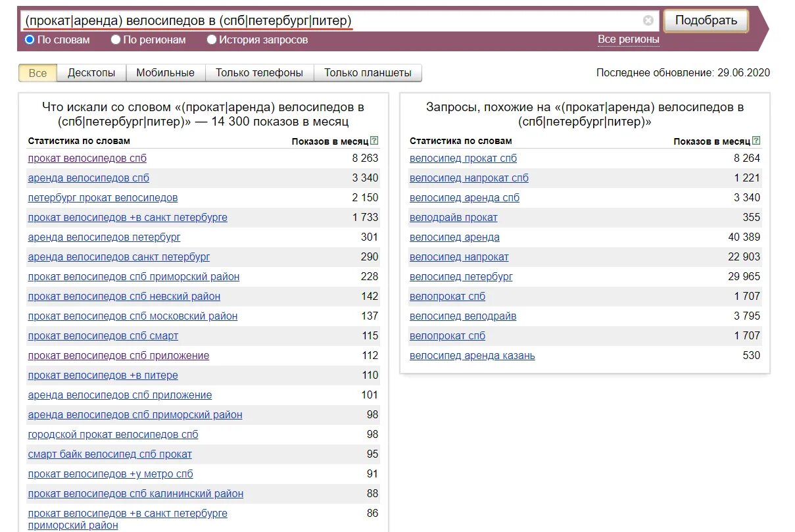The height and width of the screenshot is (532, 795).
Task: Open 'городской прокат велосипедов спб' link
Action: (x=113, y=435)
